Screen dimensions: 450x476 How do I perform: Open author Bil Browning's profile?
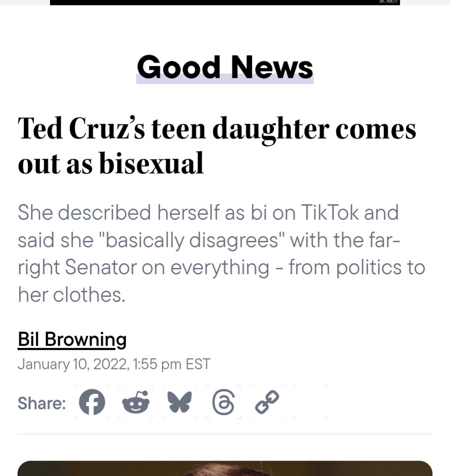tap(72, 339)
